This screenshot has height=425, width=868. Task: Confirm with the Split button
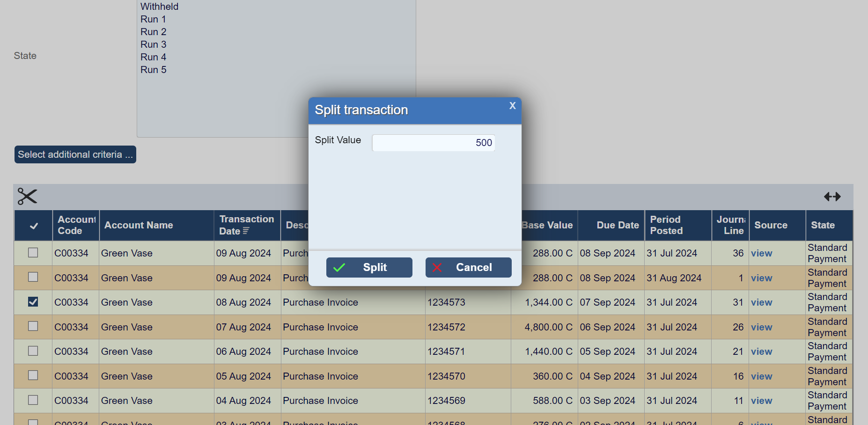(369, 267)
